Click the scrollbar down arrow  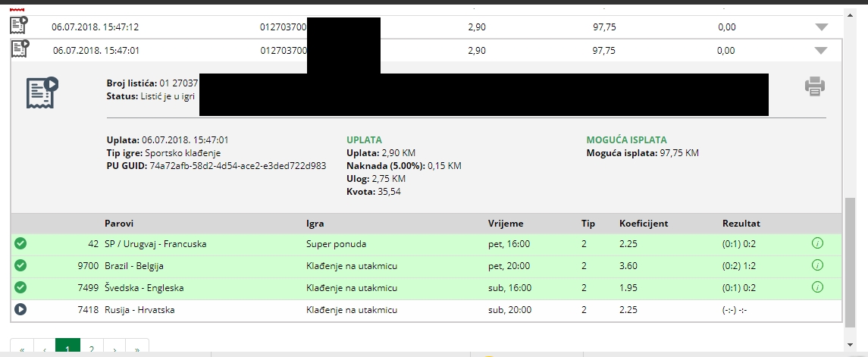click(x=851, y=344)
